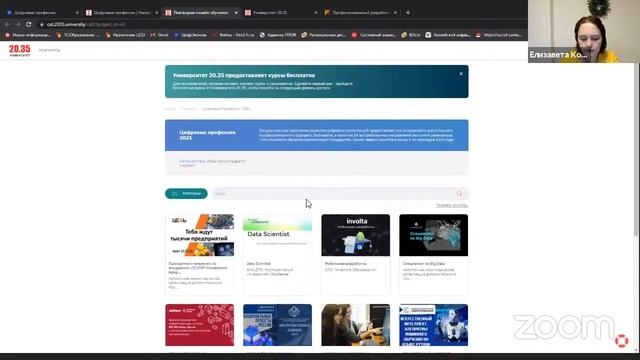Viewport: 640px width, 360px height.
Task: Click the Специалист по Big Data title text
Action: pos(424,264)
